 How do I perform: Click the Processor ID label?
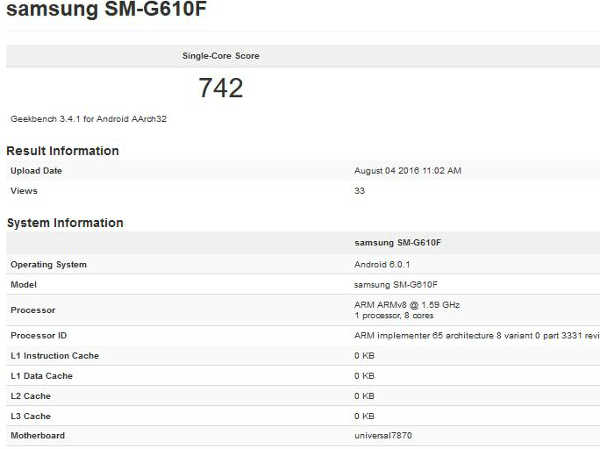[39, 336]
